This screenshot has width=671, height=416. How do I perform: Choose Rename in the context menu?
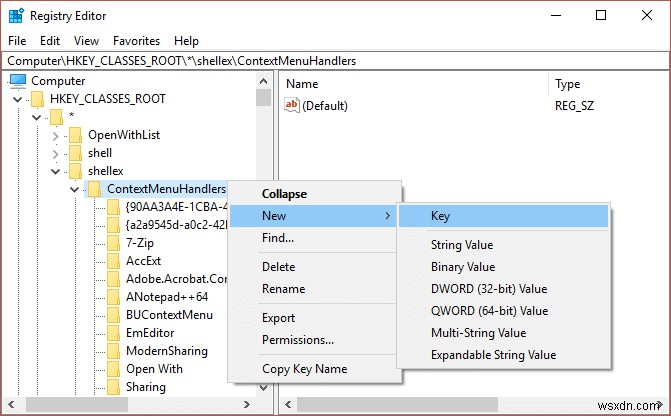[x=315, y=289]
